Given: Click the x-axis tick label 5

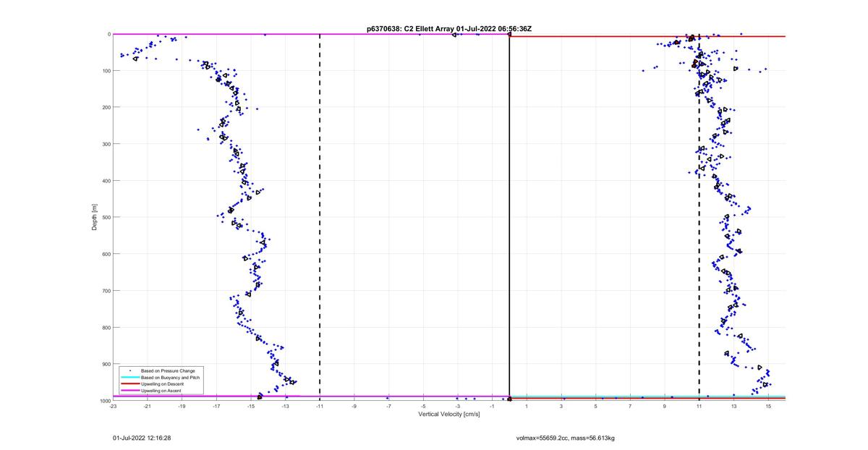Looking at the screenshot, I should (596, 406).
